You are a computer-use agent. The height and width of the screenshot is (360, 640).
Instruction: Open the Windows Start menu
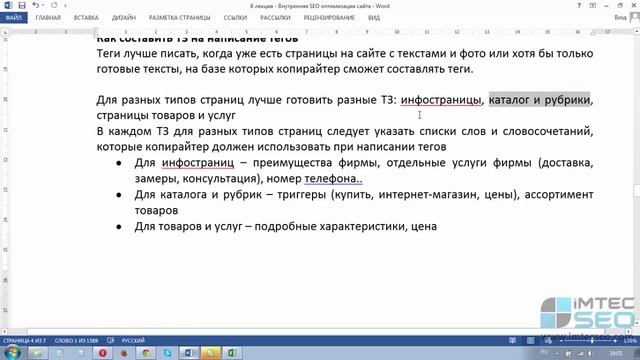pos(12,353)
